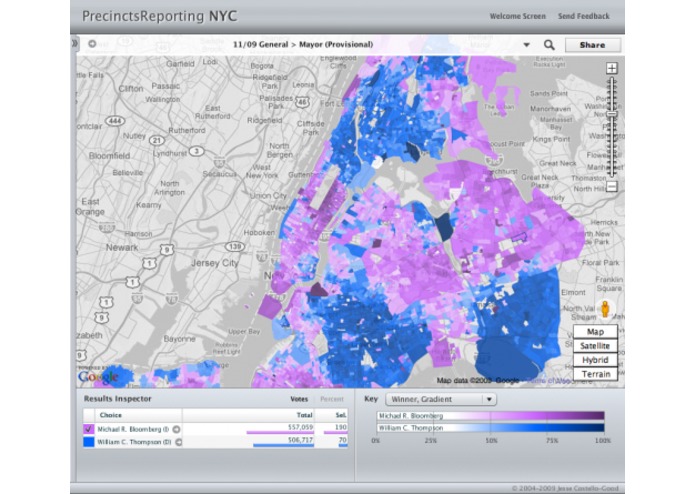Select Thompson total 506,717
The image size is (695, 494).
[x=301, y=440]
